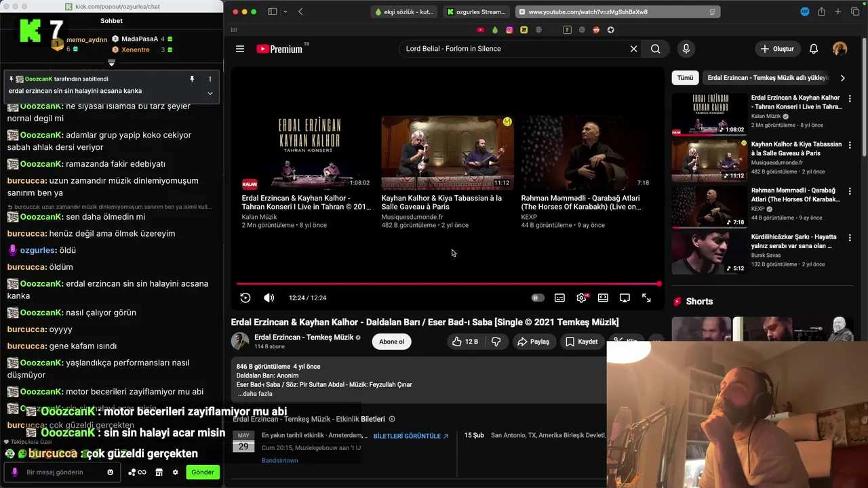This screenshot has width=868, height=488.
Task: Open Safari sidebar dropdown chevron
Action: pos(285,12)
